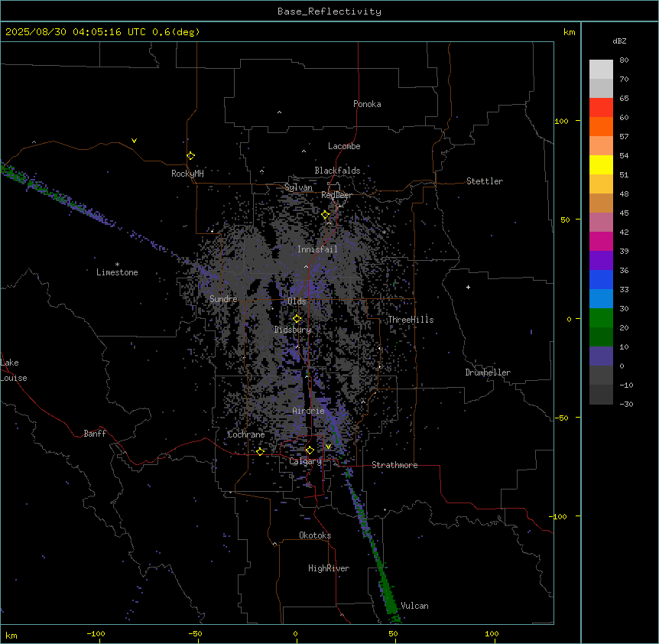Select the Okotoks label
The height and width of the screenshot is (644, 659).
pyautogui.click(x=315, y=535)
